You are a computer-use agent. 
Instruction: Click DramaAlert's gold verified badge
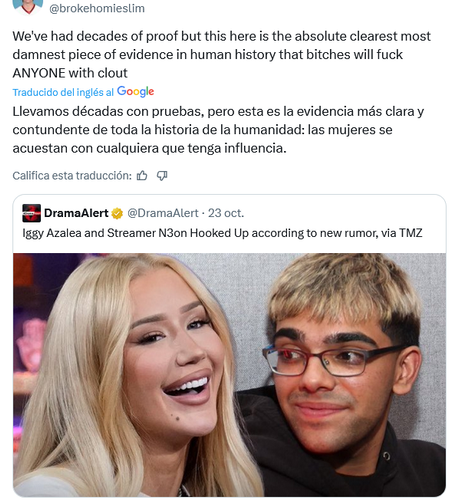pos(117,213)
